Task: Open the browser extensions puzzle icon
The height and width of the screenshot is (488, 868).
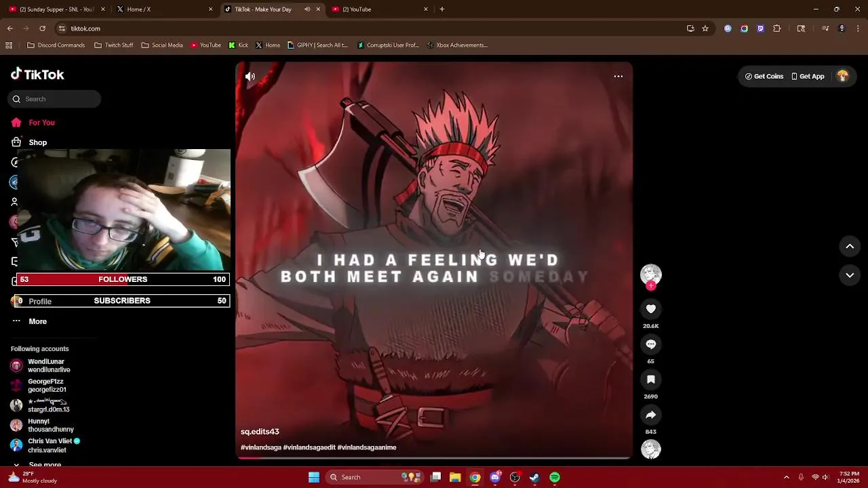Action: [x=777, y=28]
